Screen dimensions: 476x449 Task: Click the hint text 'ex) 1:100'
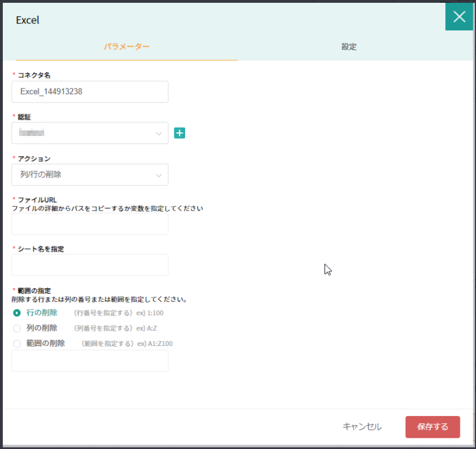[150, 313]
